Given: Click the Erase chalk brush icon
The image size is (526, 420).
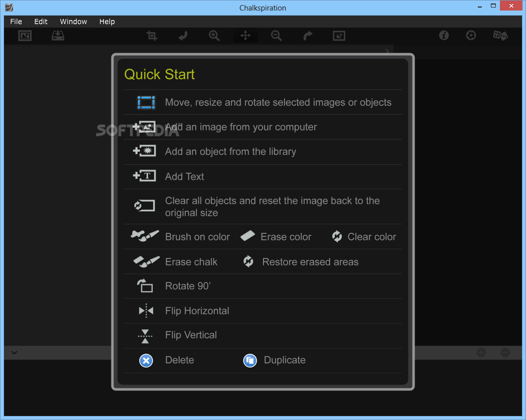Looking at the screenshot, I should coord(146,261).
